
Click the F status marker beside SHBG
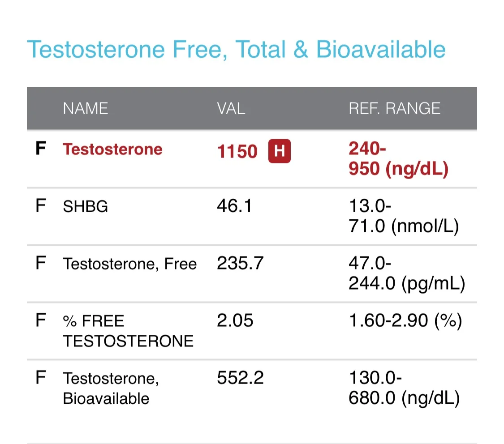tap(40, 205)
